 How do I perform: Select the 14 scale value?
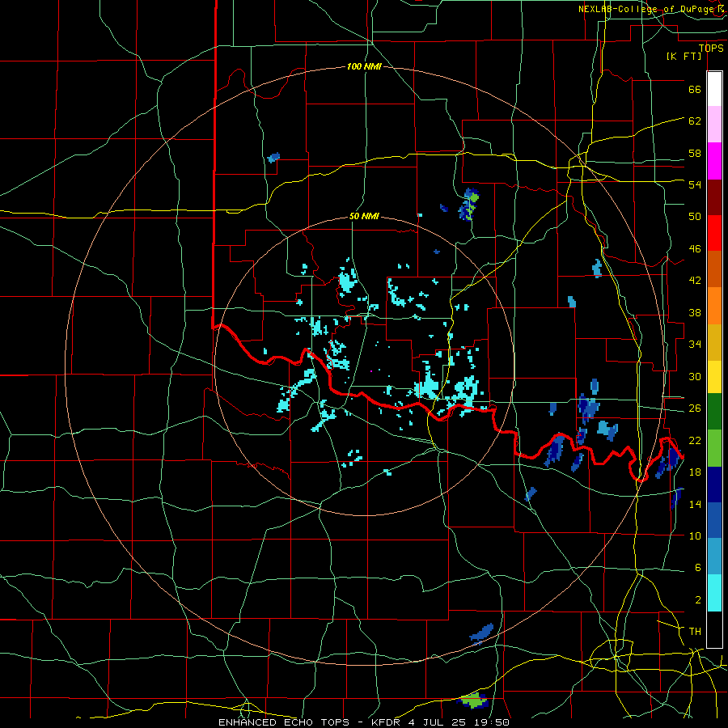coord(695,504)
